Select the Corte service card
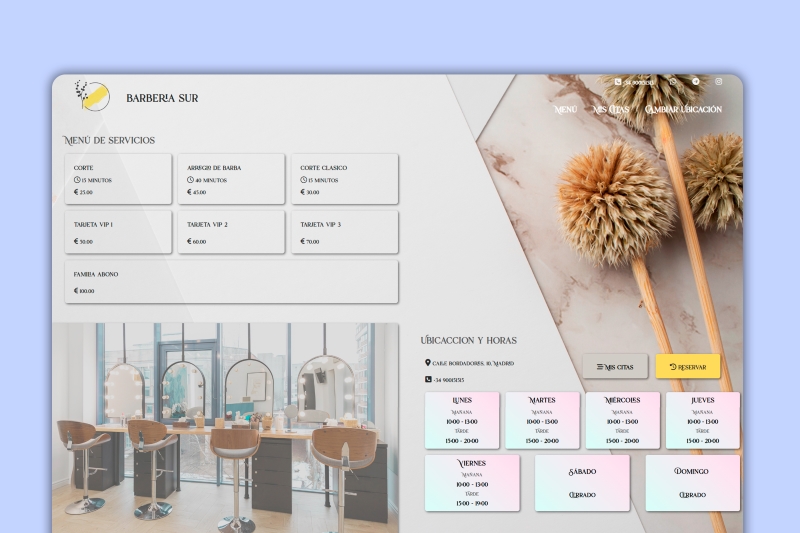This screenshot has width=800, height=533. pos(119,179)
